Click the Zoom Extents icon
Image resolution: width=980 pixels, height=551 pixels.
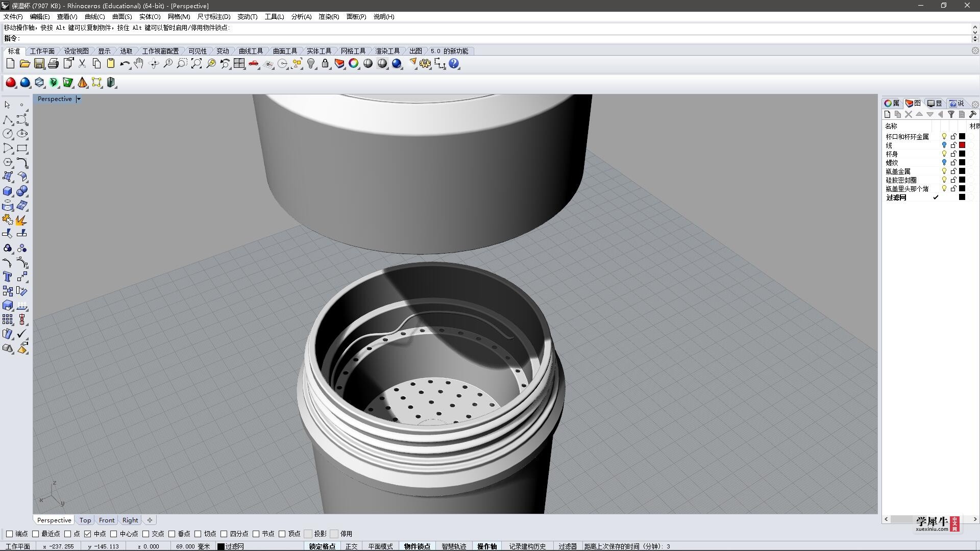click(196, 64)
